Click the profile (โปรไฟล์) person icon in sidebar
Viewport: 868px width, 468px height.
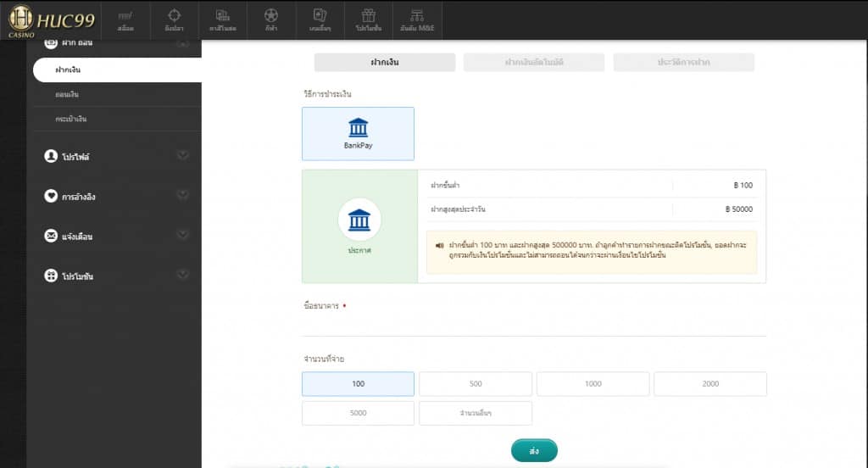coord(51,156)
